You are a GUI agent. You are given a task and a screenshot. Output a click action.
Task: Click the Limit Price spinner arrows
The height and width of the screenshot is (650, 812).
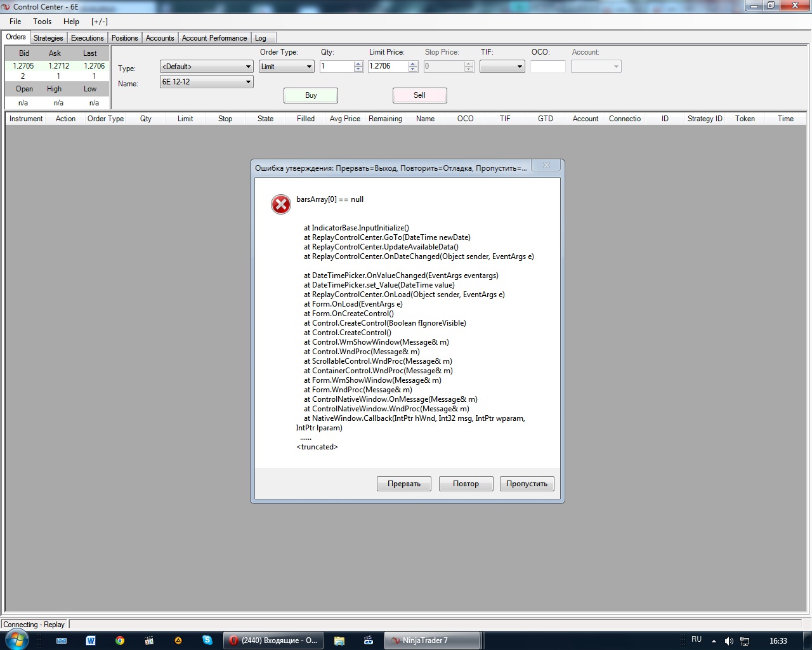[413, 67]
